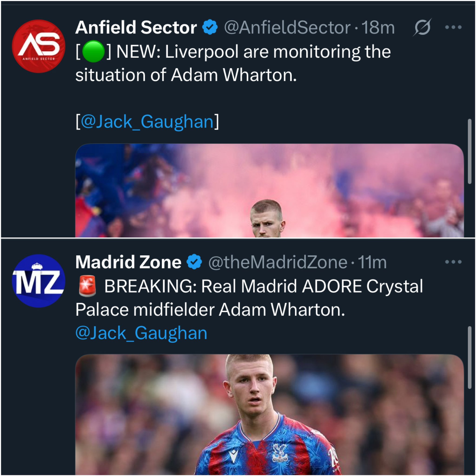Follow the @Jack_Gaughan mention in Real Madrid tweet

pos(141,333)
